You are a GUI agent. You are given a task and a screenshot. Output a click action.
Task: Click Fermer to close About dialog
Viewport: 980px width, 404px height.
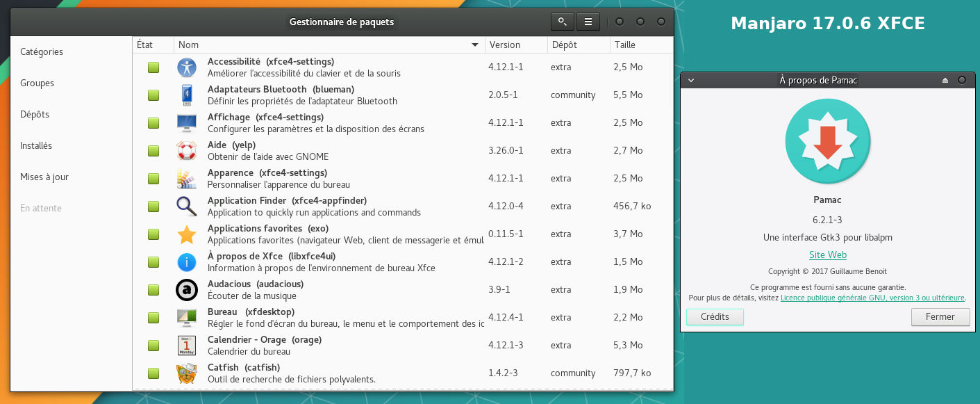click(940, 316)
